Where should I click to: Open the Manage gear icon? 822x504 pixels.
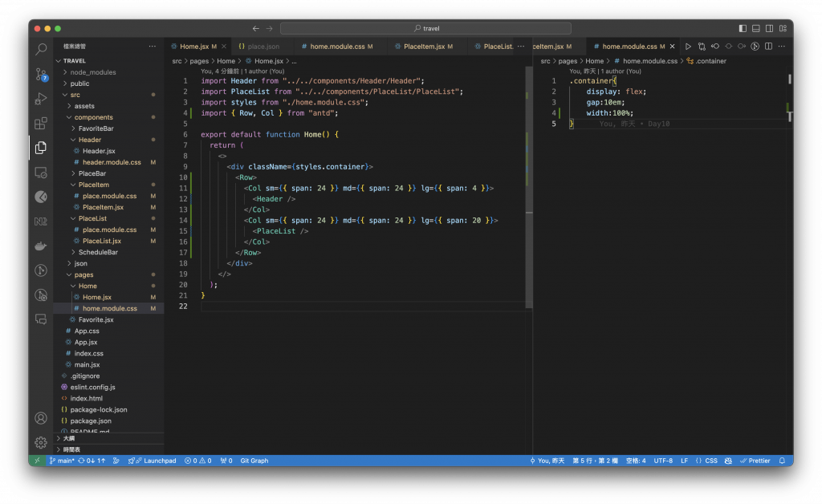click(41, 442)
